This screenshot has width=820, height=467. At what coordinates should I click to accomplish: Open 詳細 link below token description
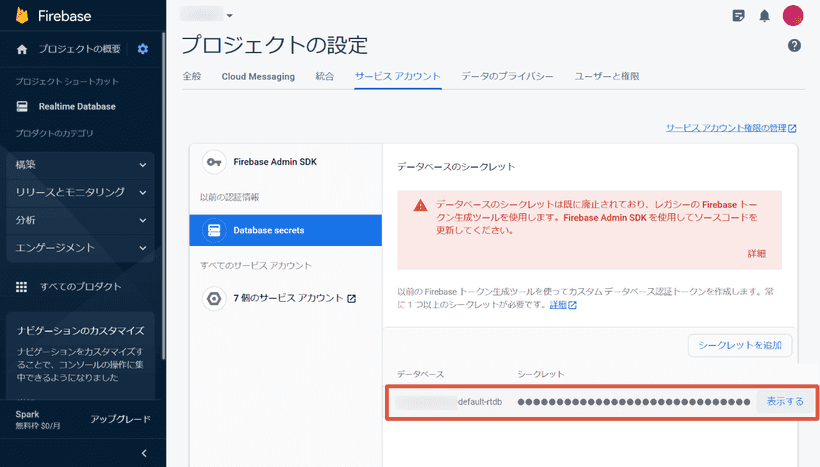(x=563, y=305)
